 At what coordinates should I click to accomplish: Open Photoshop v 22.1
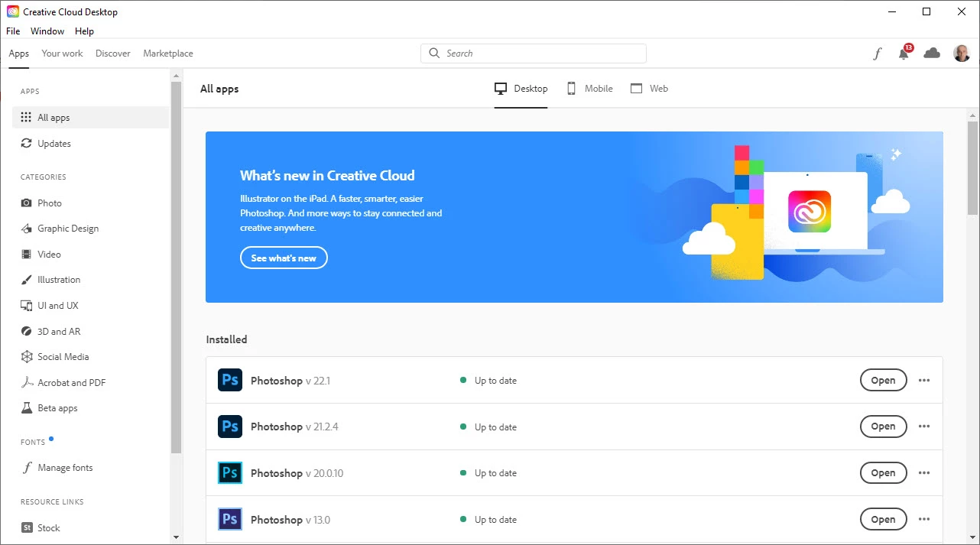click(x=883, y=381)
